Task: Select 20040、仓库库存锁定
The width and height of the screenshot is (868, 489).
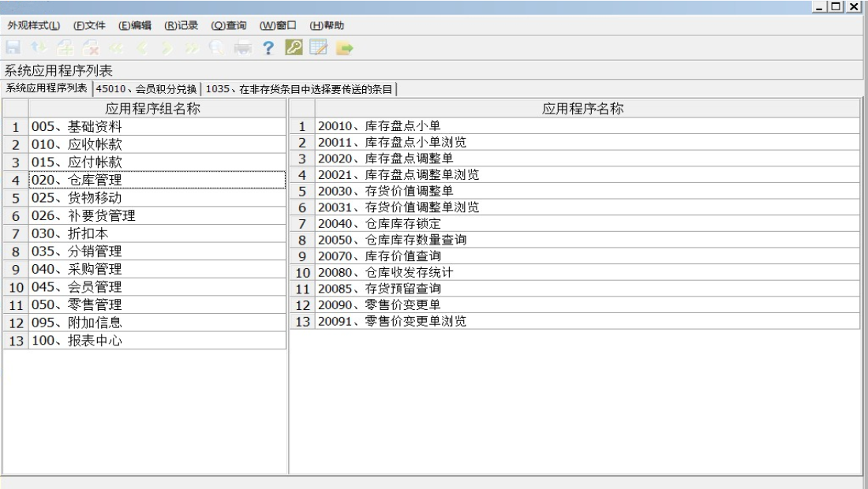Action: tap(587, 223)
